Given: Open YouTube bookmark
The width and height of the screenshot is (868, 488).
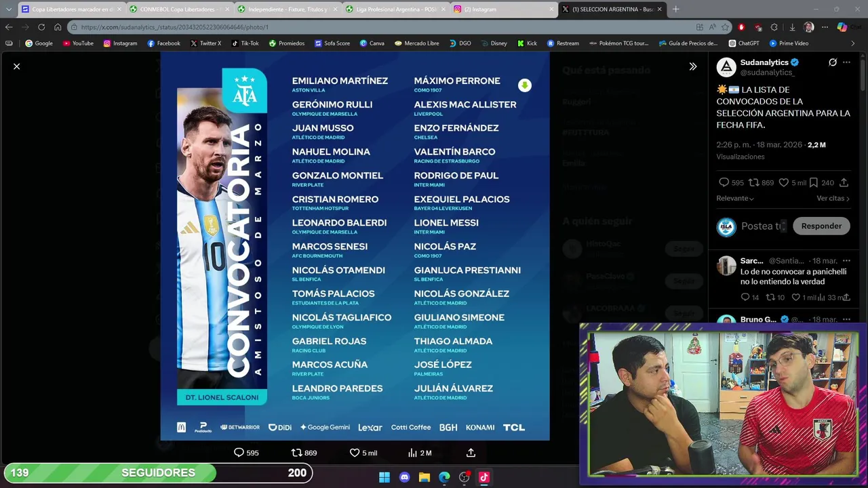Looking at the screenshot, I should [x=78, y=43].
